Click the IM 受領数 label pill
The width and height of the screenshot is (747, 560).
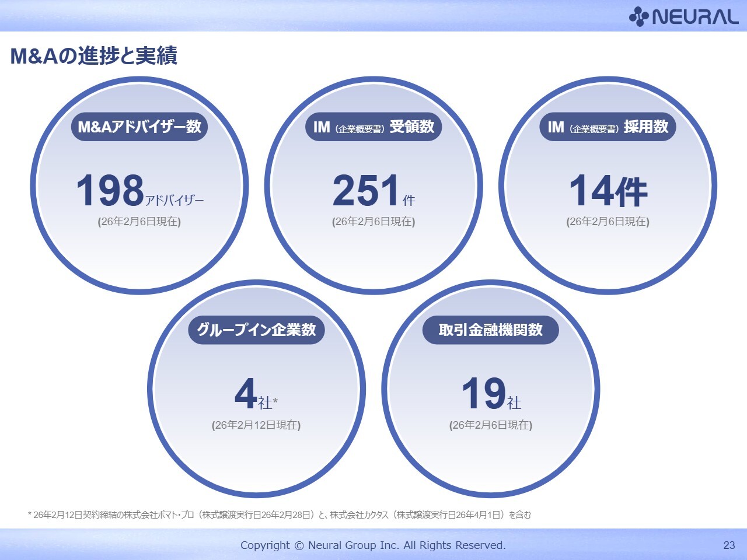(373, 127)
